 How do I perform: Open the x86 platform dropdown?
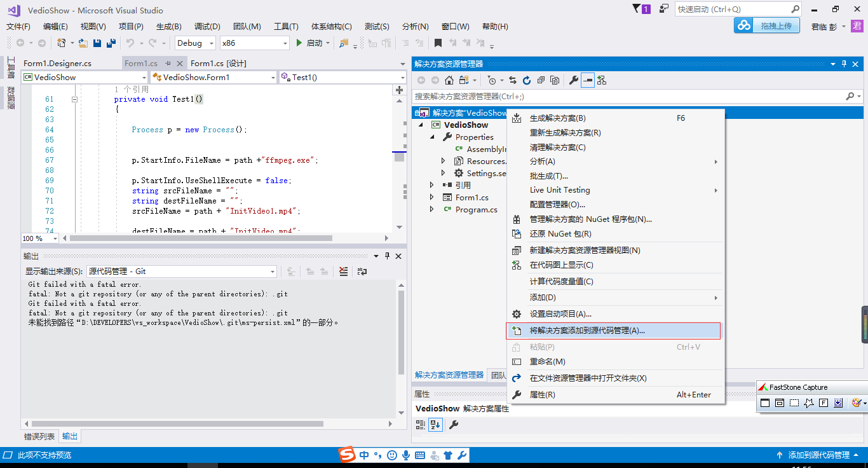coord(254,43)
